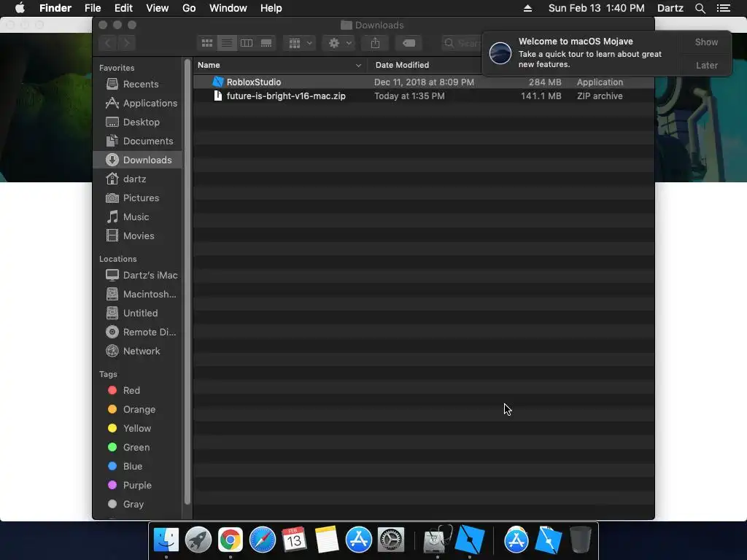Select Dartz's iMac location
747x560 pixels.
(138, 275)
